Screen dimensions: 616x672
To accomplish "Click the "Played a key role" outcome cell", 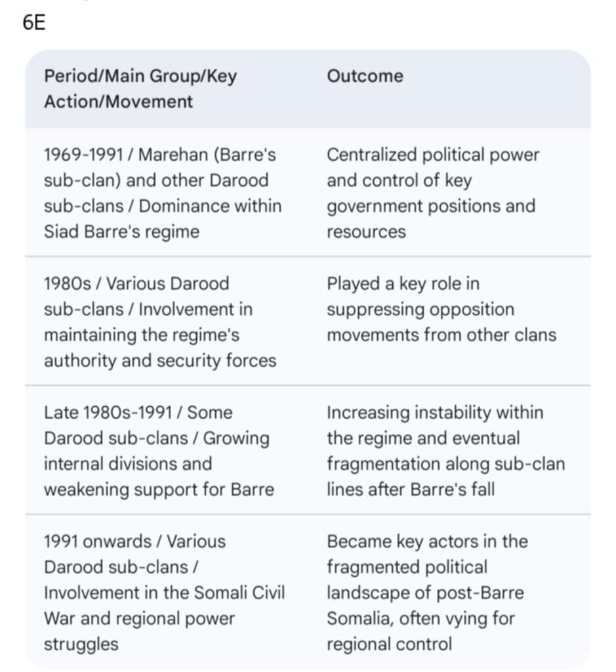I will tap(441, 309).
